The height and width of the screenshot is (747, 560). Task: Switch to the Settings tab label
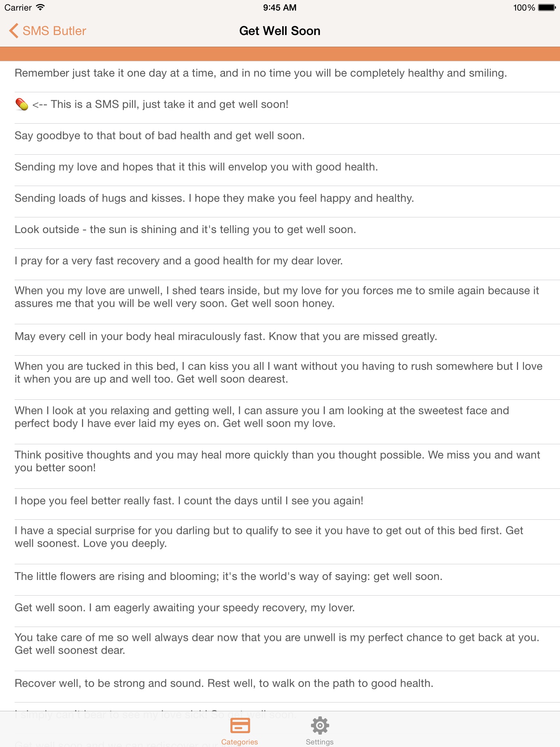[320, 742]
